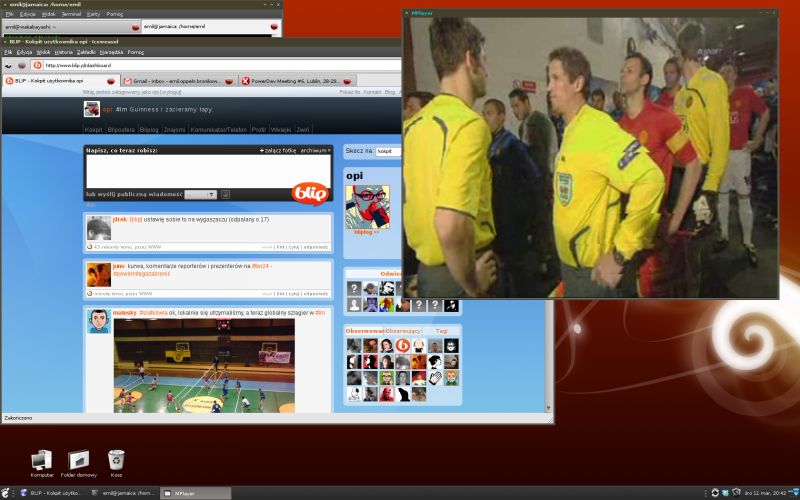Click the Profil navigation link
Screen dimensions: 800x500
[x=259, y=130]
